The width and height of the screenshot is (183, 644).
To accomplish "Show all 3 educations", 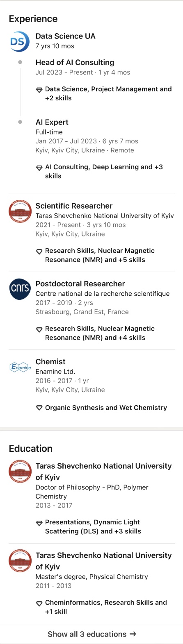I will 91,634.
